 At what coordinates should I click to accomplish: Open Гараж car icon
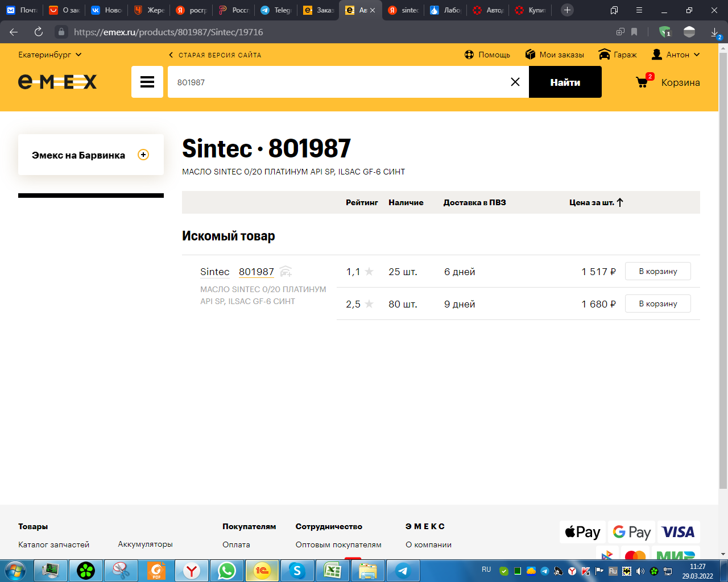605,55
